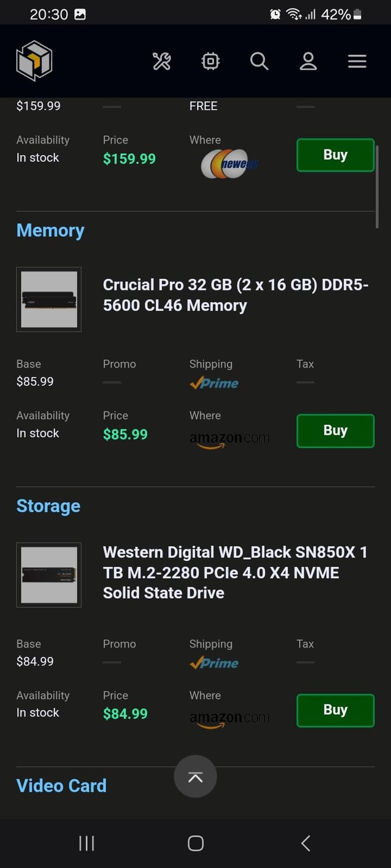Tap the PCPartPicker logo
The height and width of the screenshot is (868, 391).
(34, 61)
